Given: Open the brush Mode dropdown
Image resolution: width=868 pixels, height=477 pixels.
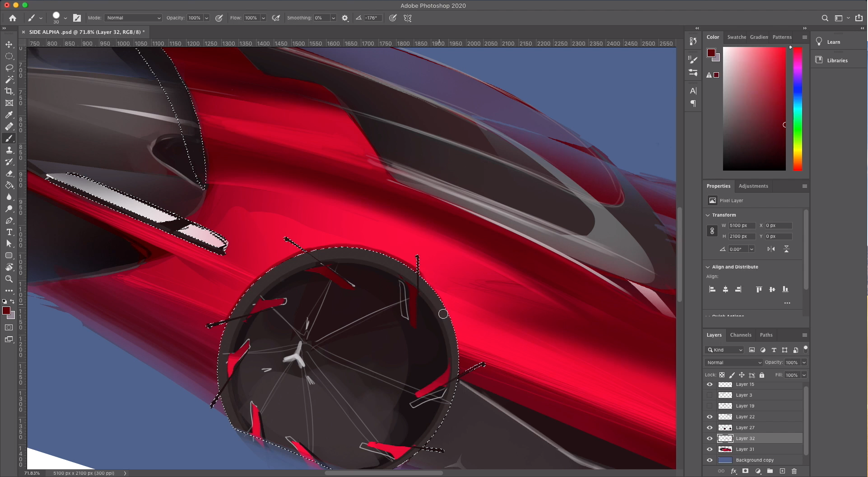Looking at the screenshot, I should [x=133, y=18].
